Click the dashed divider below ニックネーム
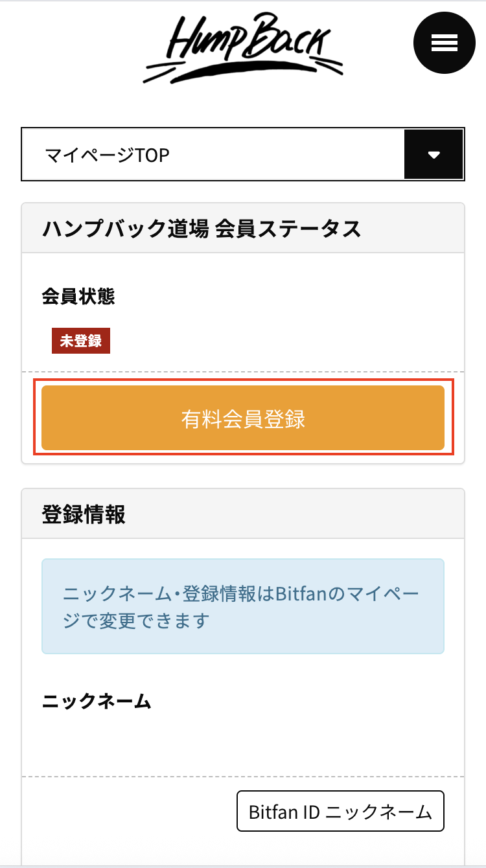Image resolution: width=486 pixels, height=868 pixels. [243, 776]
